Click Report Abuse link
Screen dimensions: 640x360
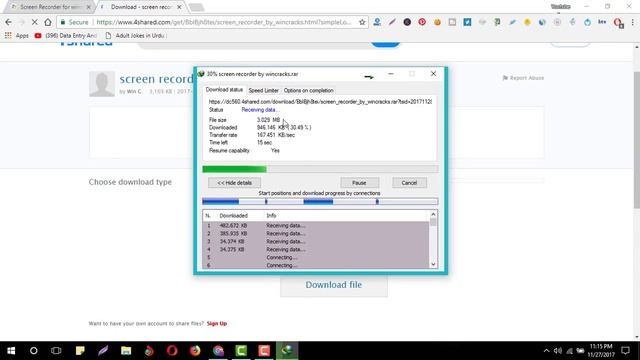click(523, 78)
